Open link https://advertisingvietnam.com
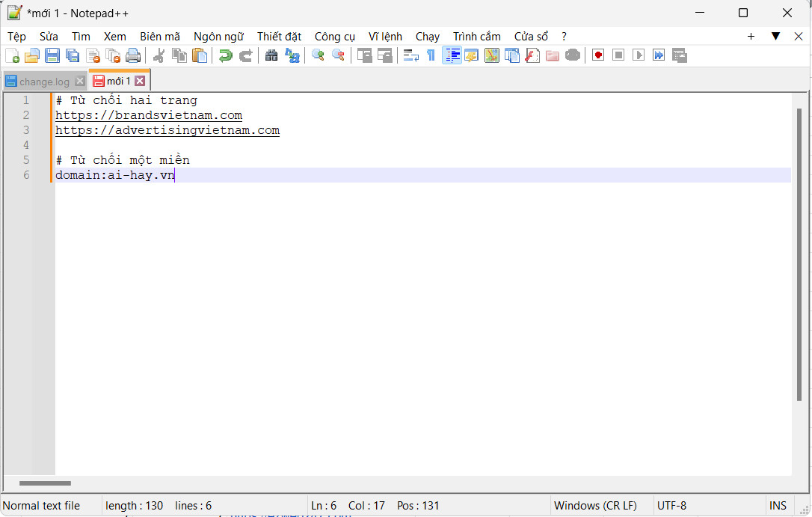The image size is (812, 517). [167, 130]
